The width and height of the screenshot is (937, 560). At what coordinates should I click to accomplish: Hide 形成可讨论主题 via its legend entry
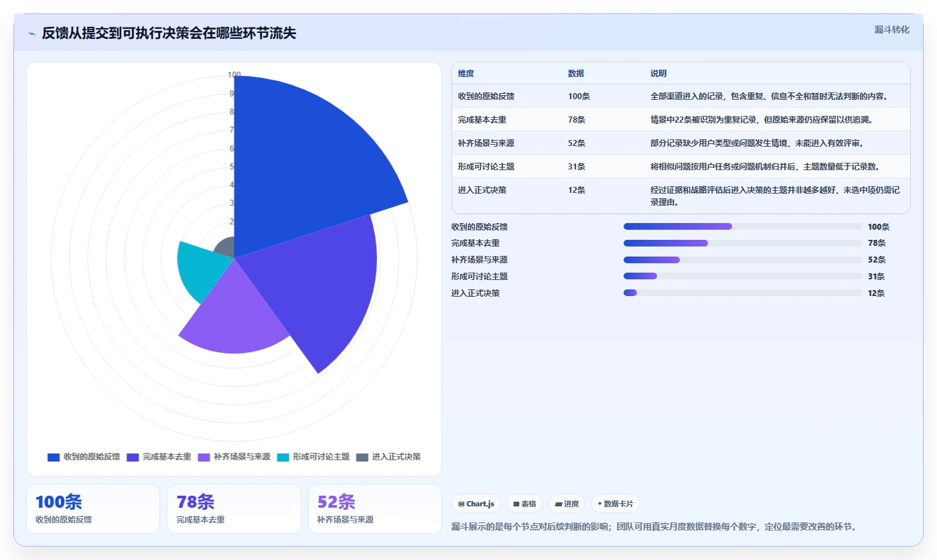click(313, 457)
